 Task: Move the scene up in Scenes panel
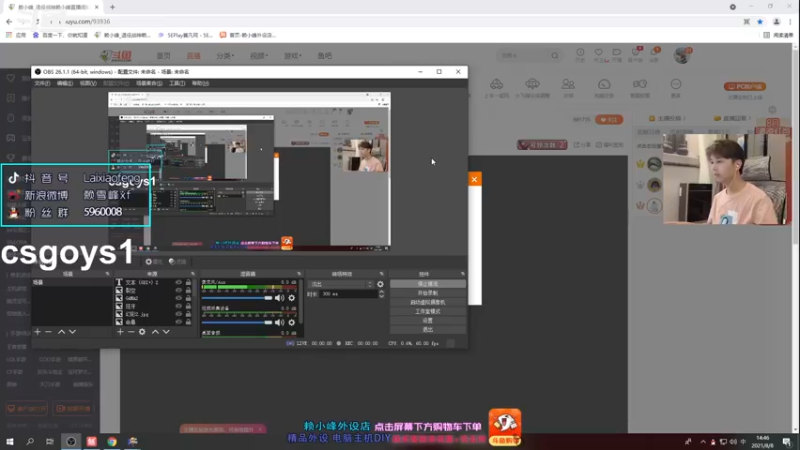click(61, 332)
